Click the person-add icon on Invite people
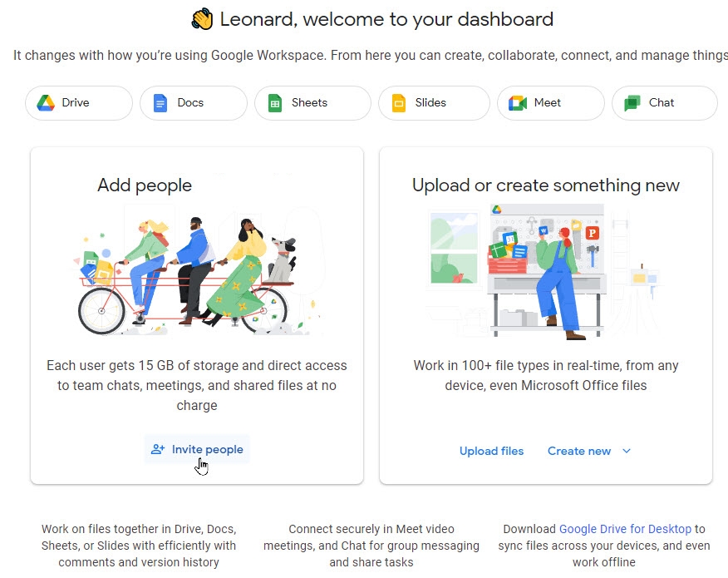Viewport: 728px width, 578px height. pos(156,448)
